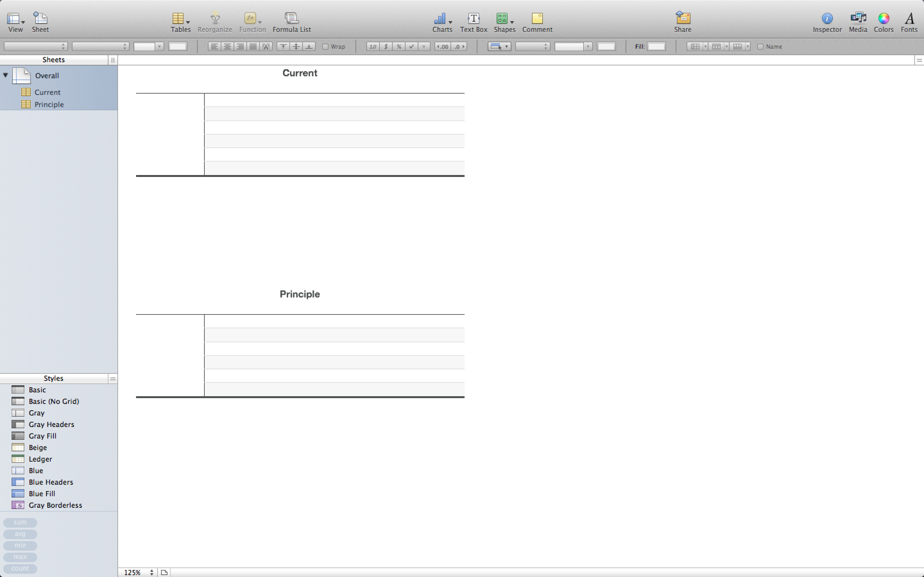Viewport: 924px width, 577px height.
Task: Toggle the Name checkbox in format bar
Action: click(x=760, y=46)
